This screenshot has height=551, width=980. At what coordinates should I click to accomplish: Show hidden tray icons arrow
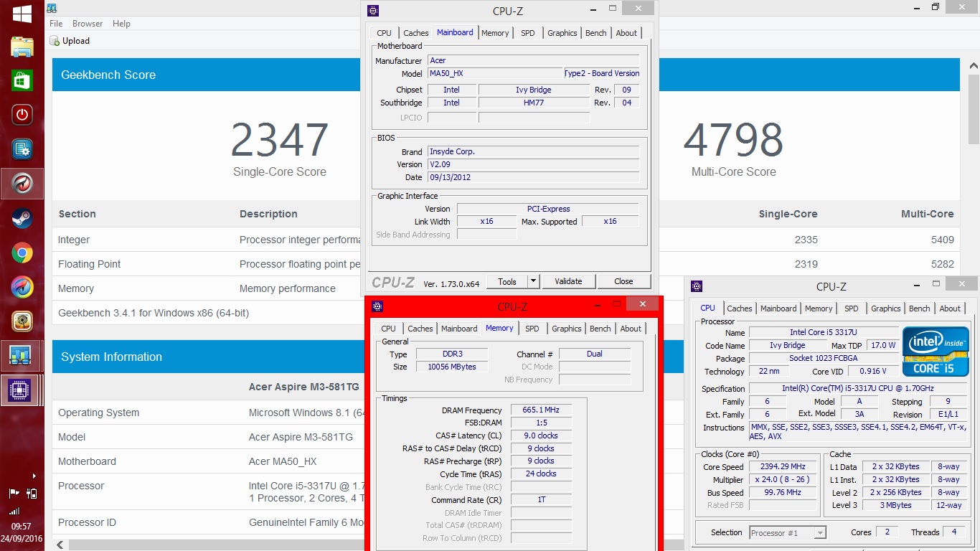coord(34,476)
